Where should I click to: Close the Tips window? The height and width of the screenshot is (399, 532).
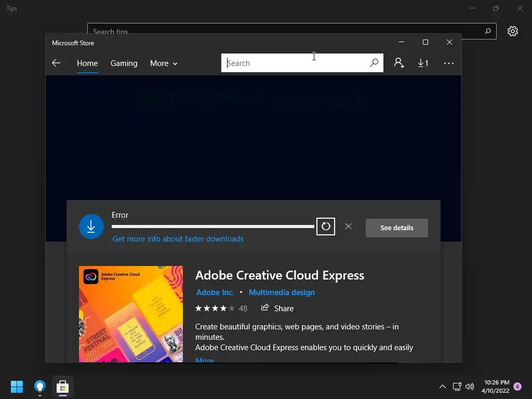tap(520, 8)
